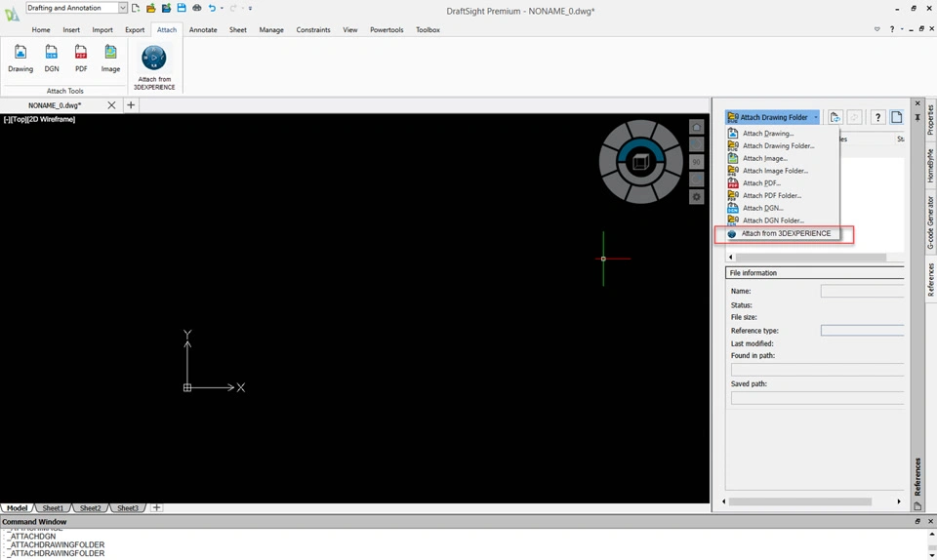Click the gear settings icon beside the navigation wheel
The image size is (937, 560).
[696, 197]
